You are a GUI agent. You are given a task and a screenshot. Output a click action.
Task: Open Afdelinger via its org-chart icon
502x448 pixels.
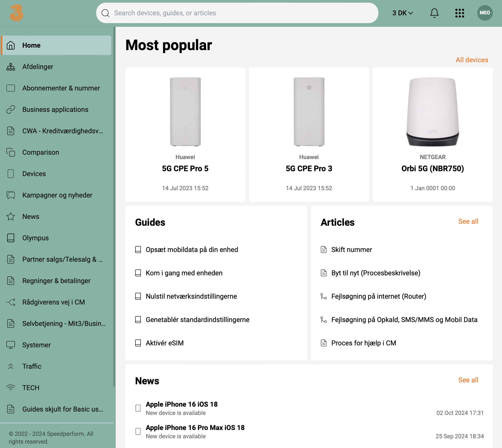[11, 67]
